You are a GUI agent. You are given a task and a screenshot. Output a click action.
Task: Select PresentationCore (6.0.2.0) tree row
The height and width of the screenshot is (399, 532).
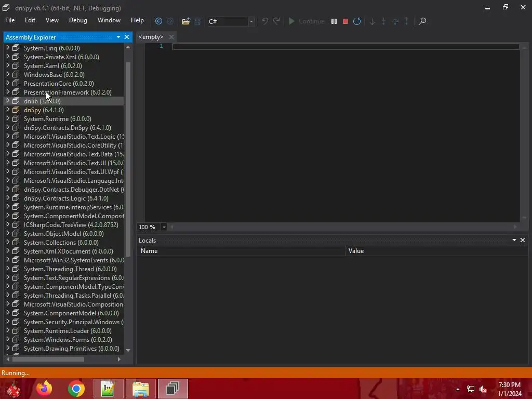[x=64, y=84]
